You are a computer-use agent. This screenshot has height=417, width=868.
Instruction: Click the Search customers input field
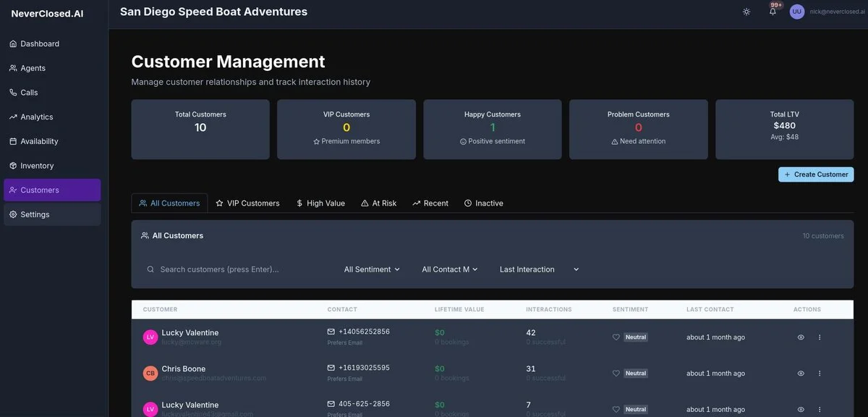[239, 269]
